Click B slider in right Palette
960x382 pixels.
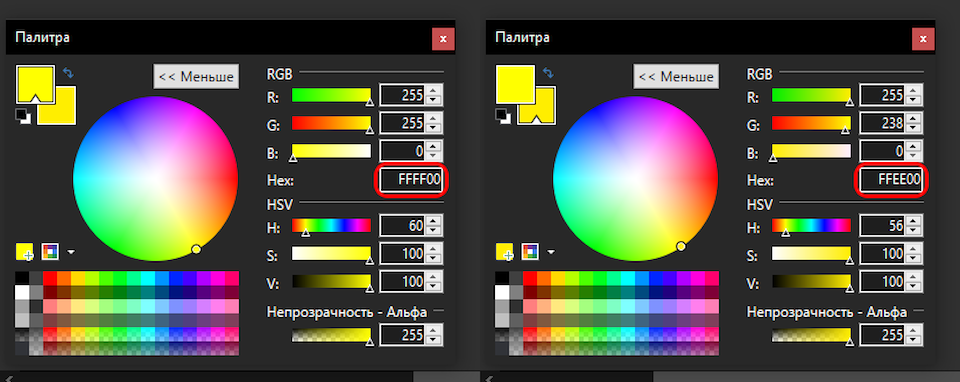click(811, 151)
